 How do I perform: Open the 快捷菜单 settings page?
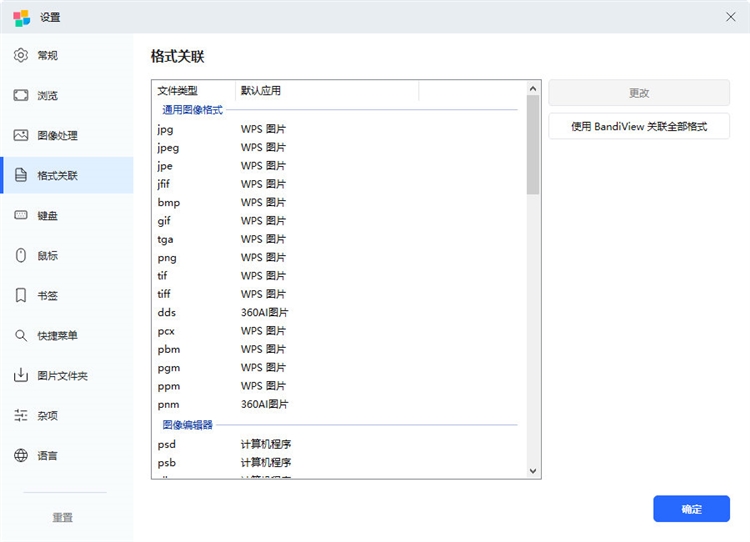[67, 335]
